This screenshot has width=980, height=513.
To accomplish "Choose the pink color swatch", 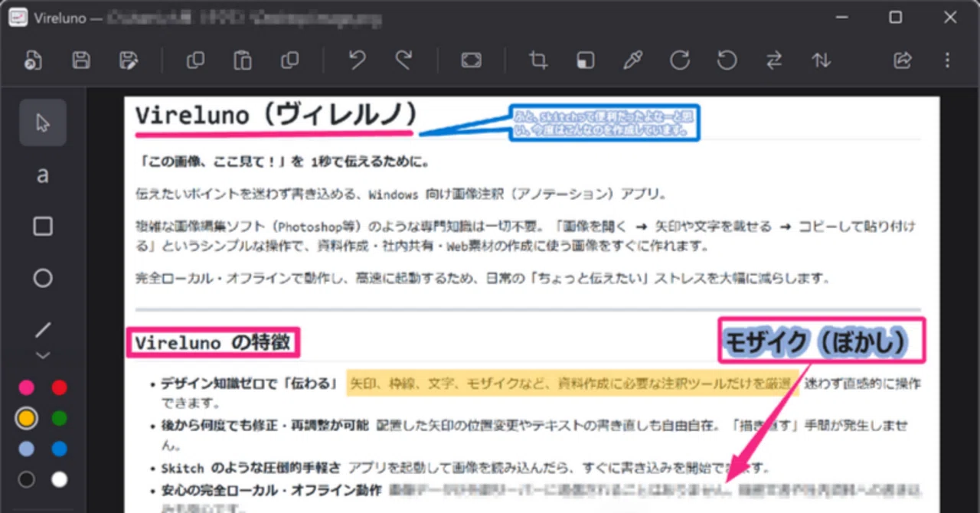I will pyautogui.click(x=27, y=387).
